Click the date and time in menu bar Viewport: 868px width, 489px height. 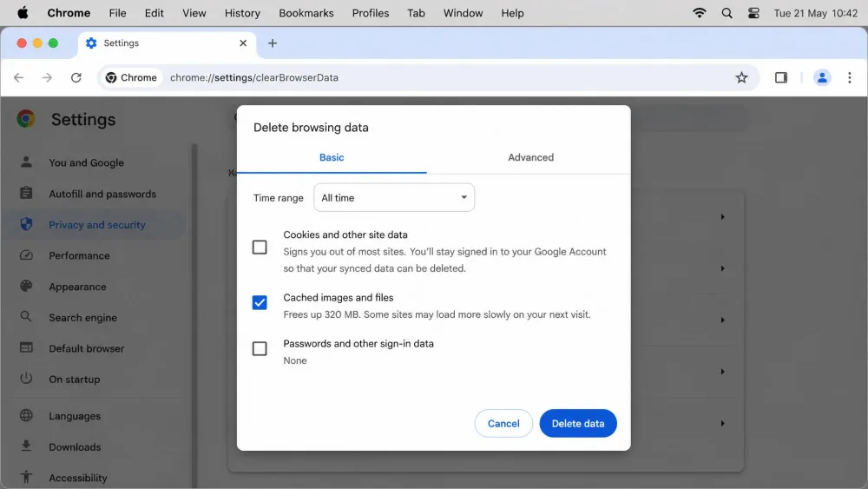click(815, 13)
